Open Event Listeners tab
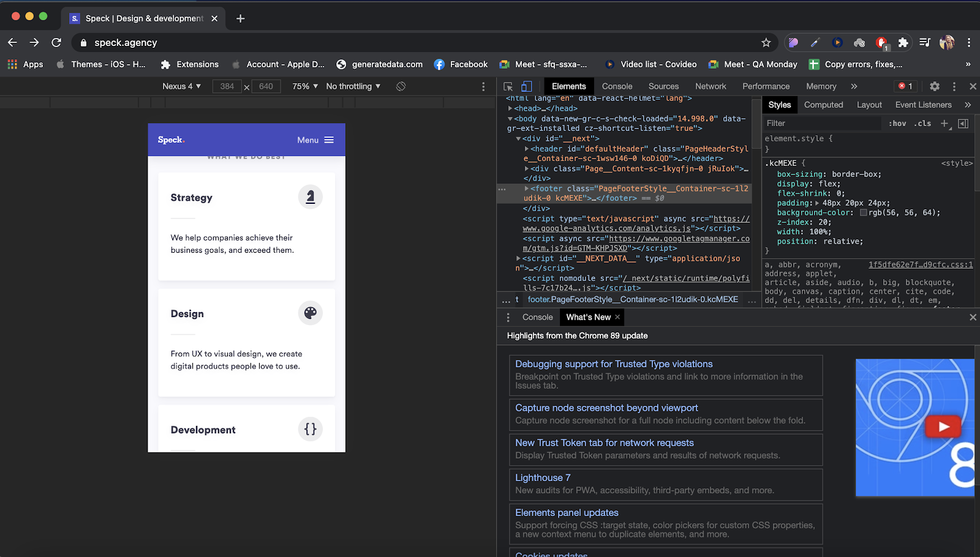Screen dimensions: 980x557 point(923,105)
